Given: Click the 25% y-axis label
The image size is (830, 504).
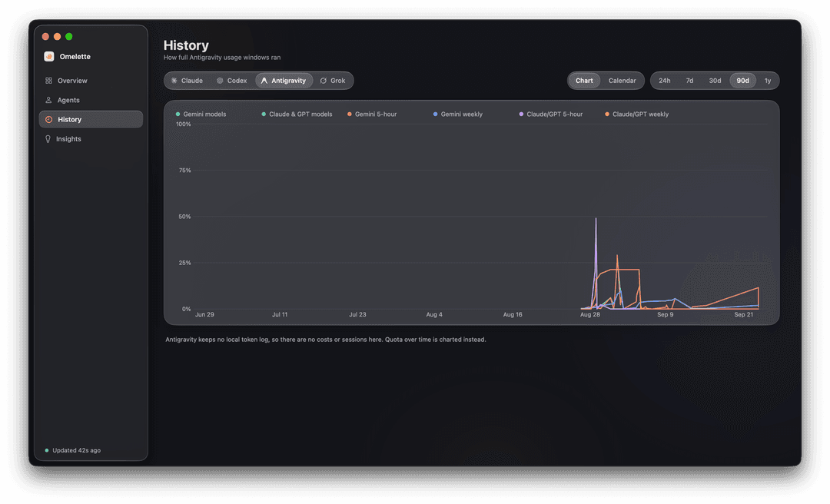Looking at the screenshot, I should tap(184, 263).
